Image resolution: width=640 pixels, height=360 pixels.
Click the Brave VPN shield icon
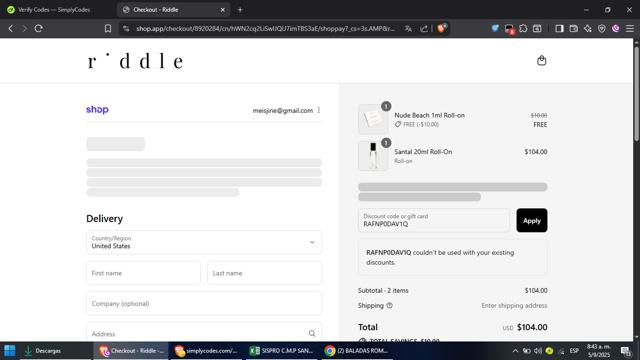(602, 28)
